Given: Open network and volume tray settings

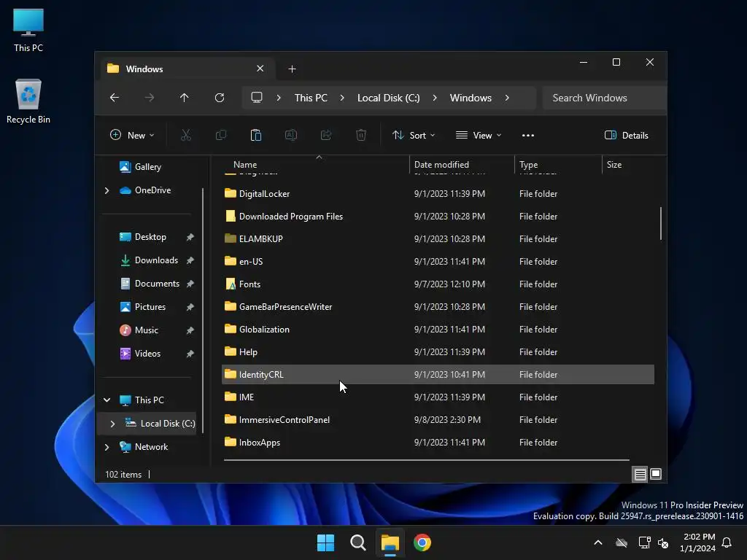Looking at the screenshot, I should (x=653, y=542).
